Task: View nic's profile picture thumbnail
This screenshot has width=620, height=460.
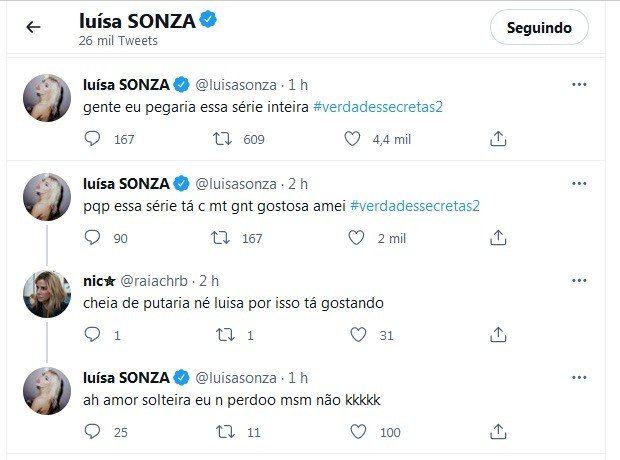Action: point(47,294)
